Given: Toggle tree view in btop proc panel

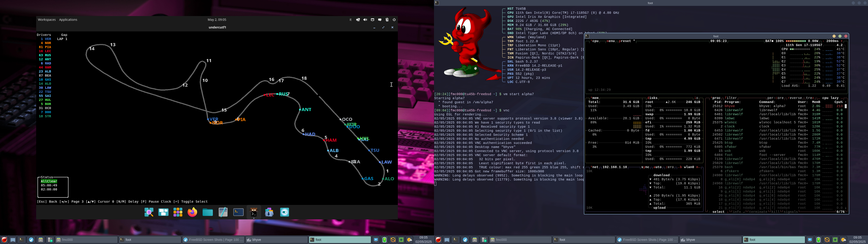Looking at the screenshot, I should point(810,98).
